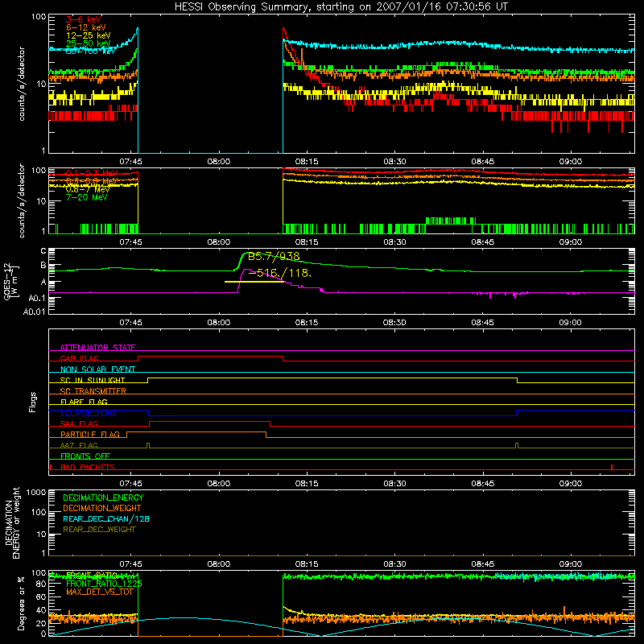Click the REAR_DEC_CHAN/128 legend entry
Image resolution: width=644 pixels, height=644 pixels.
[x=106, y=518]
